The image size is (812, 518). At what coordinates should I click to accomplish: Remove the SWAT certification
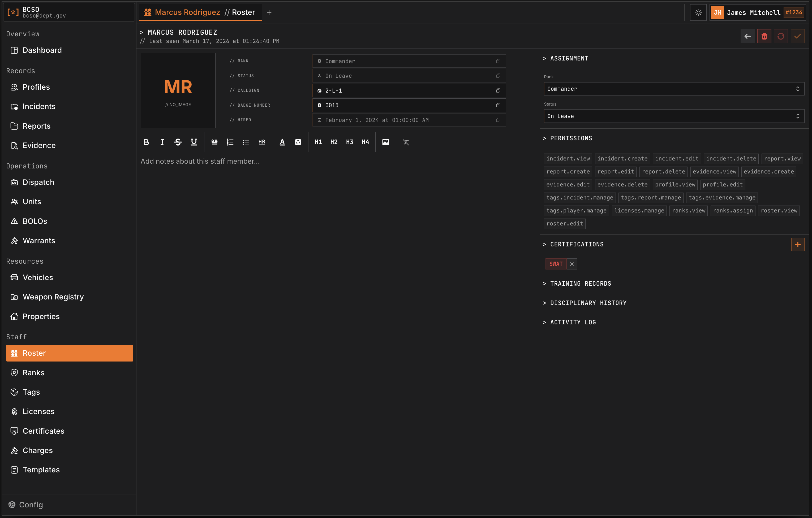coord(572,264)
